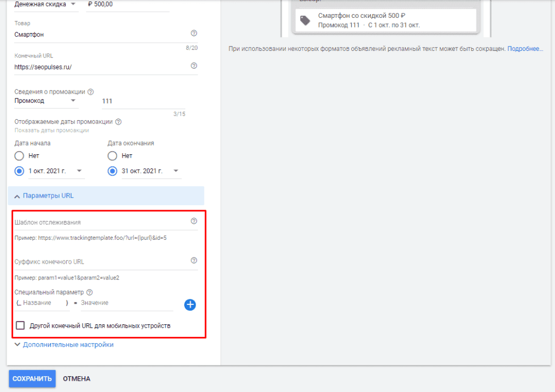Follow the Подробнее link

tap(525, 49)
